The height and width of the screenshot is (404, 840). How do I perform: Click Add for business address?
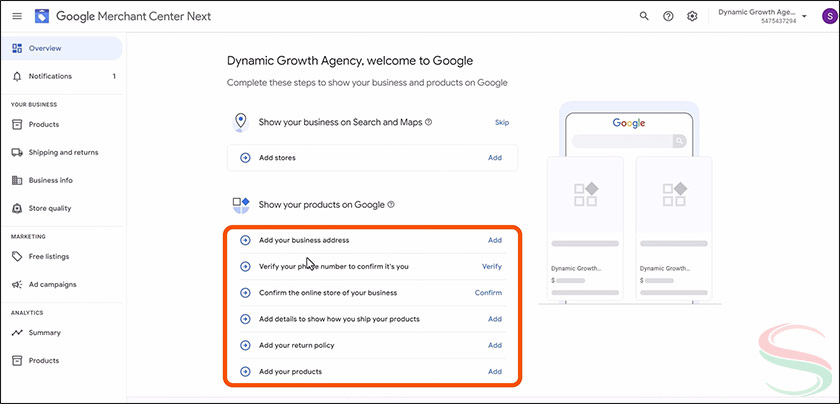point(494,240)
